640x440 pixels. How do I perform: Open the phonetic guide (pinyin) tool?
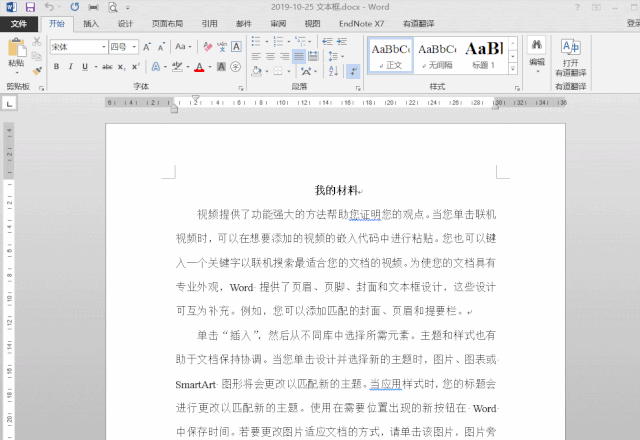tap(222, 47)
